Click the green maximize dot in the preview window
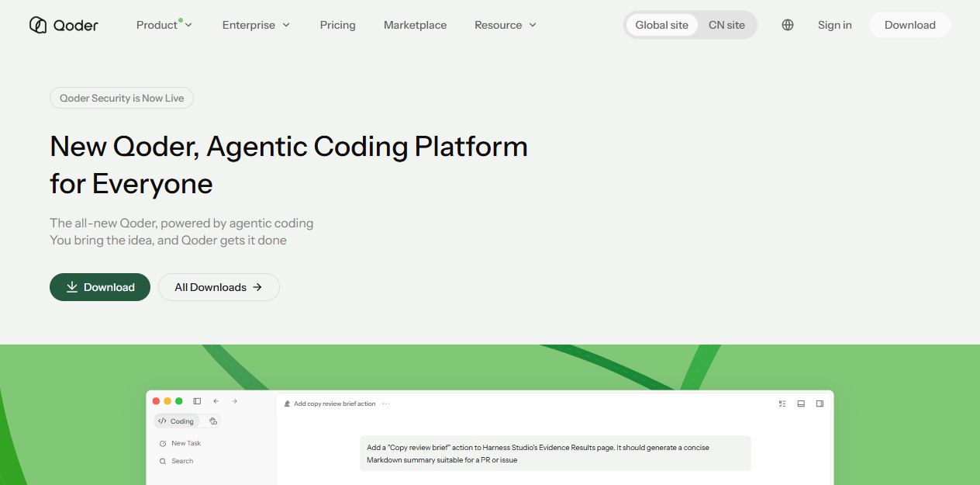 point(178,401)
